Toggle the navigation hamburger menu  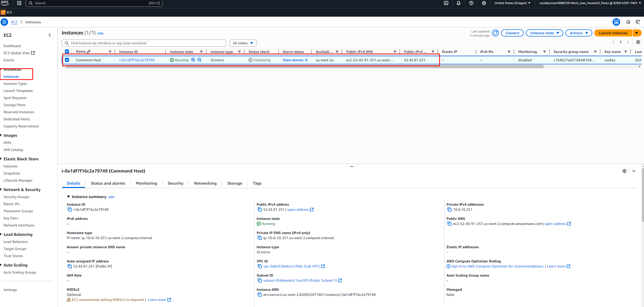(x=4, y=22)
